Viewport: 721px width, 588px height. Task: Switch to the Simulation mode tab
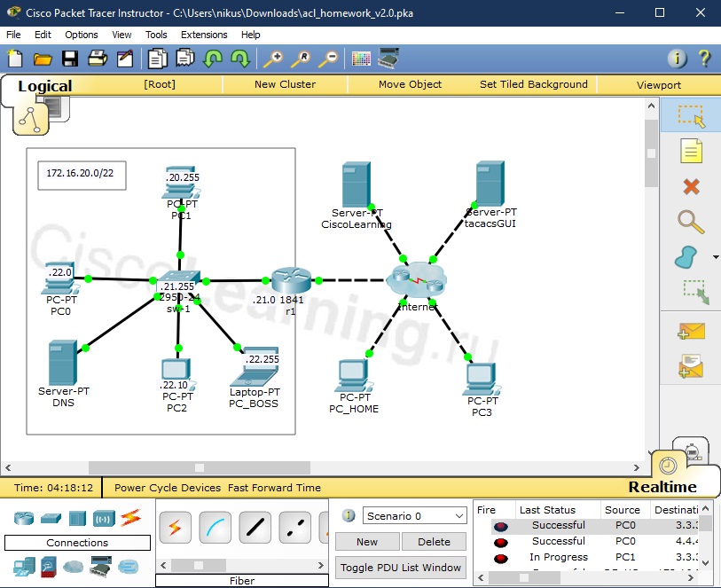693,451
